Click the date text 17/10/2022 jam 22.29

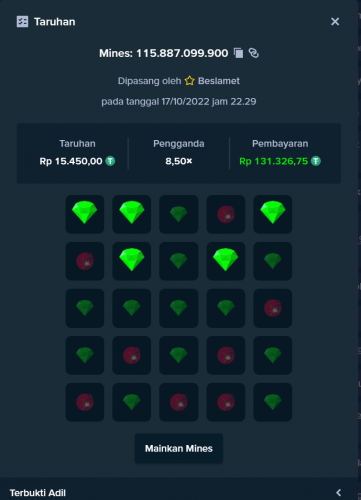(x=209, y=102)
